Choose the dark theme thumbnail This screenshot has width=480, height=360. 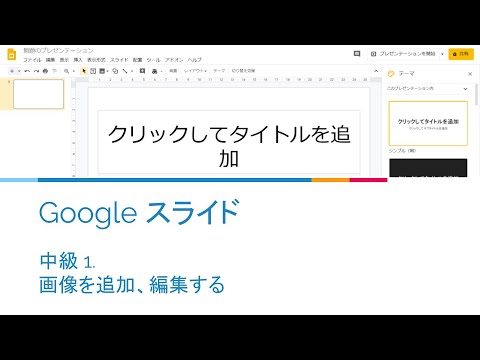428,168
